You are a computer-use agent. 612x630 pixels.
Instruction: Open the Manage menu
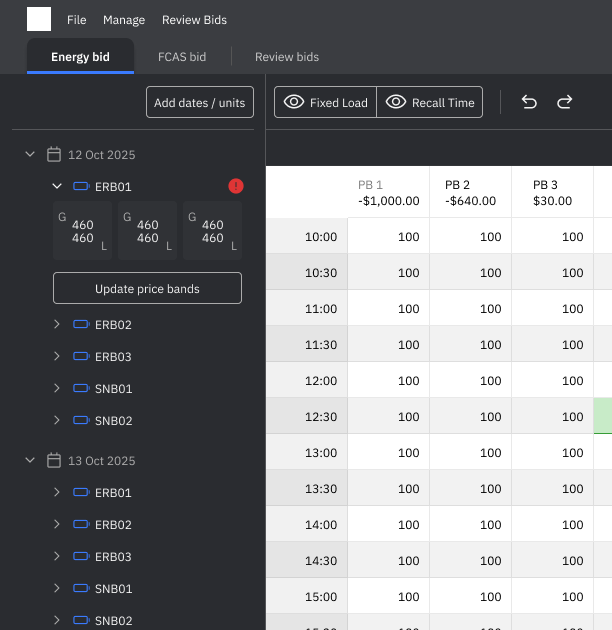[124, 20]
